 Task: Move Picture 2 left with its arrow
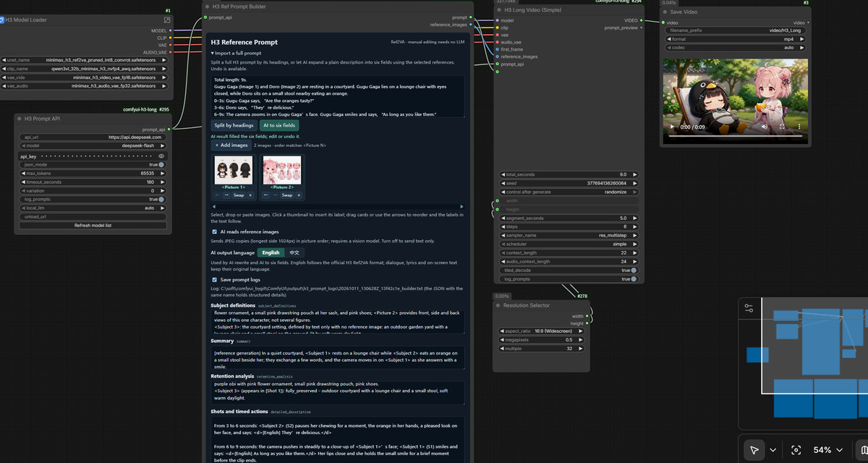point(265,195)
